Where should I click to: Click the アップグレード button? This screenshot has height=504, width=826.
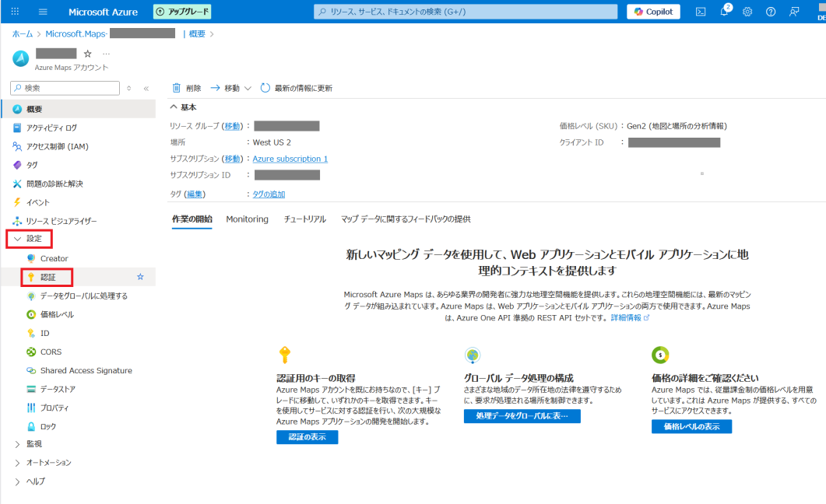point(182,12)
